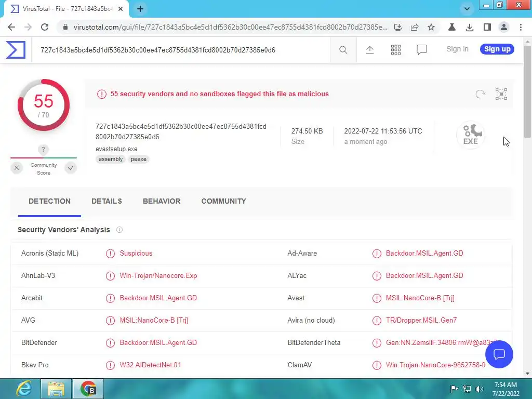The height and width of the screenshot is (399, 532).
Task: Click Bkav Pro W32.AIDetectNet.01 result
Action: 150,365
